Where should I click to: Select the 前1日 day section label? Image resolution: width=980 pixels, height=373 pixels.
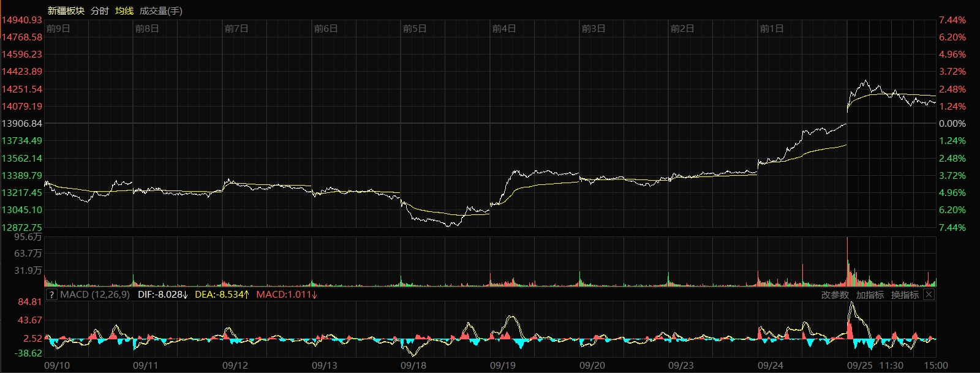771,29
